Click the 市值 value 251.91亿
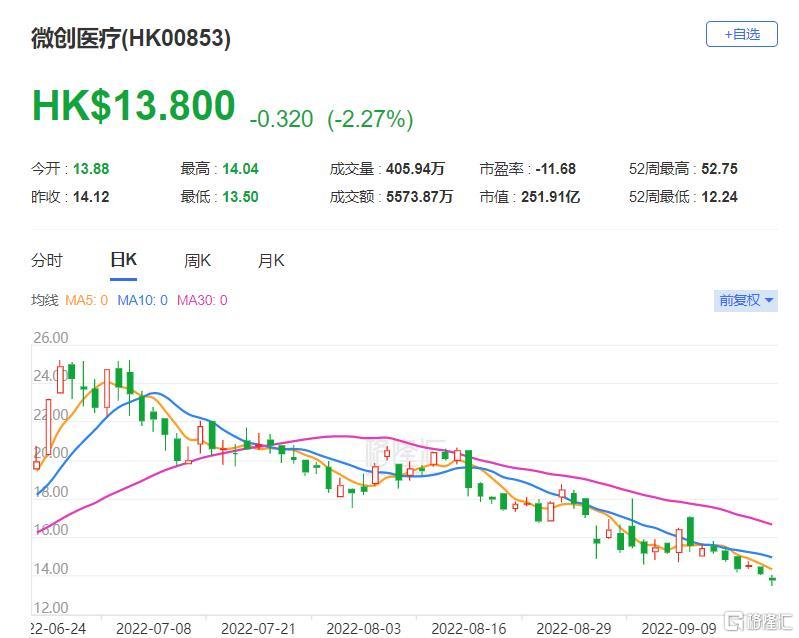The height and width of the screenshot is (638, 799). click(x=550, y=197)
